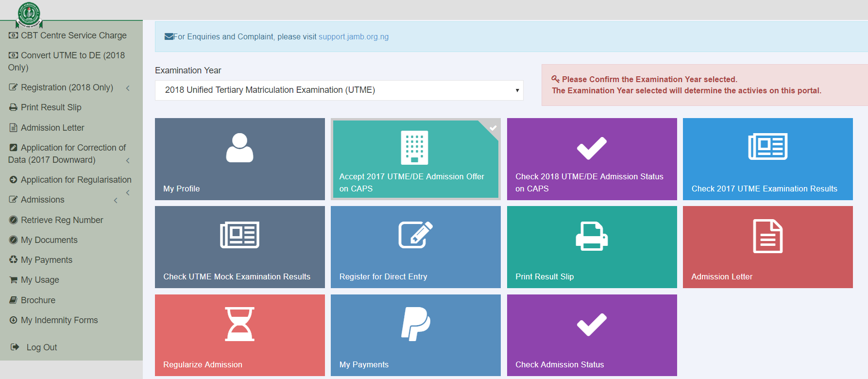Open the Examination Year dropdown
Viewport: 868px width, 379px height.
pyautogui.click(x=339, y=90)
